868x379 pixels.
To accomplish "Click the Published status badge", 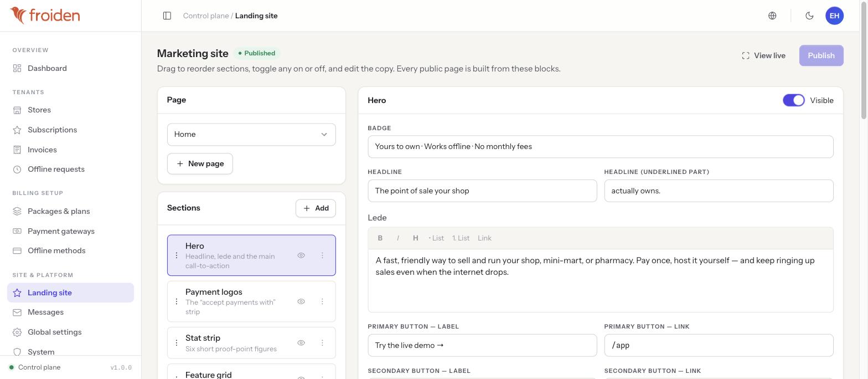I will 257,53.
